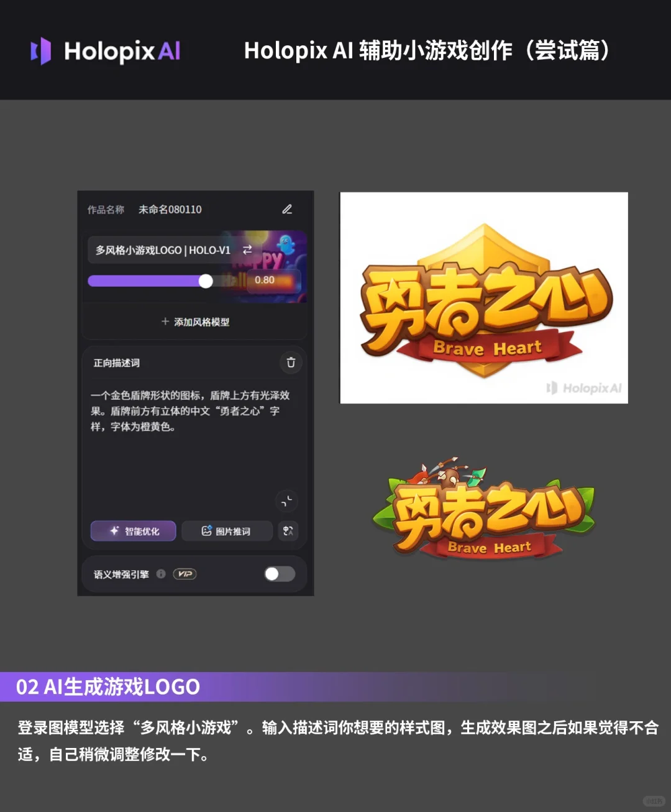Toggle the VIP badge beside 语义增强引擎
Image resolution: width=671 pixels, height=812 pixels.
click(x=184, y=574)
